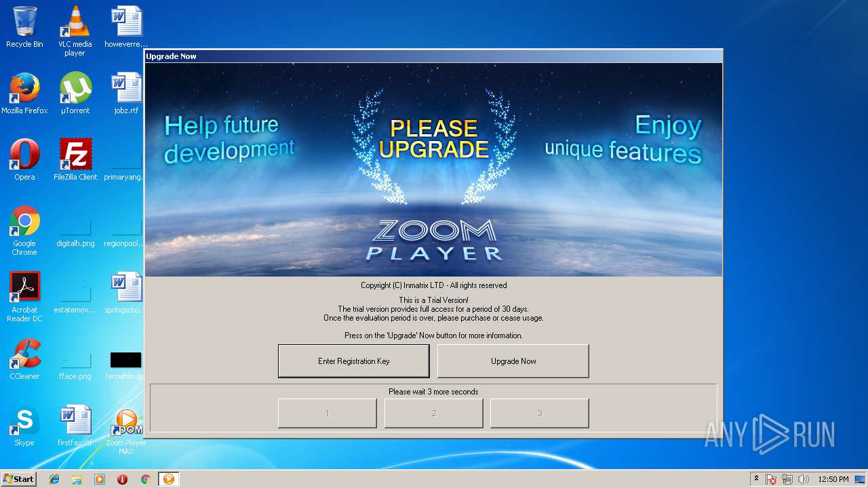Launch Zoom Player MAX desktop shortcut

(126, 431)
